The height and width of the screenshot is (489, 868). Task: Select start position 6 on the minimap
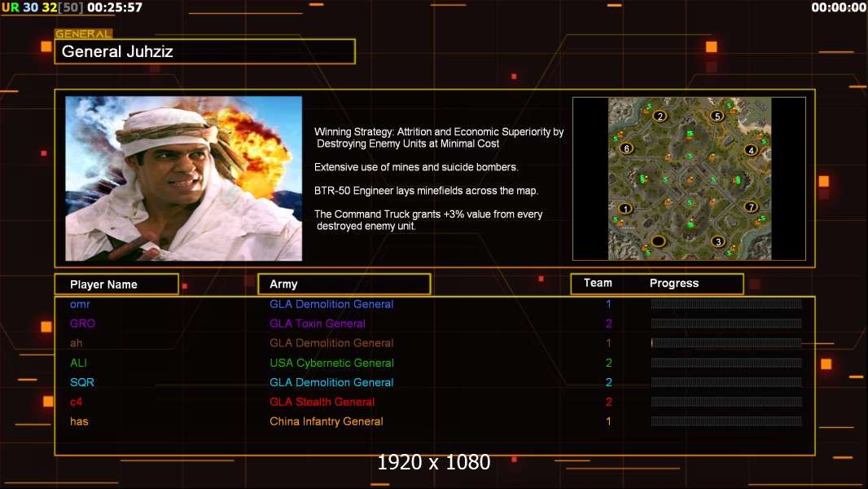(627, 148)
